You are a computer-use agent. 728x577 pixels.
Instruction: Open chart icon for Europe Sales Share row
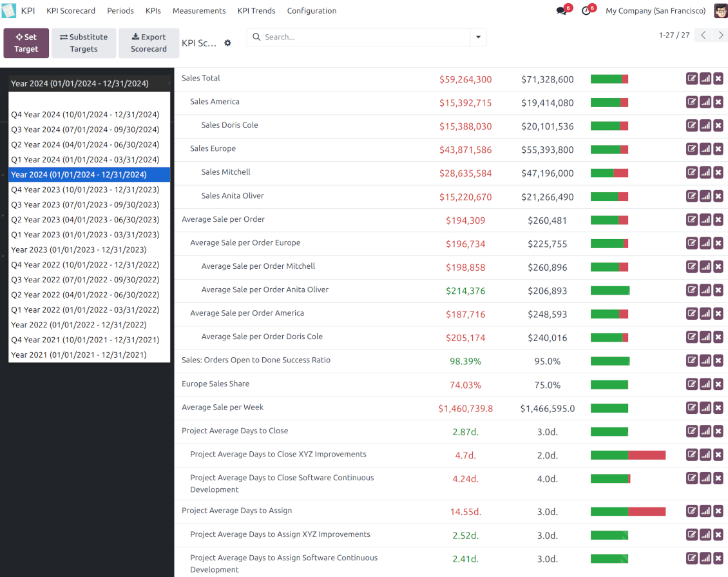coord(705,384)
